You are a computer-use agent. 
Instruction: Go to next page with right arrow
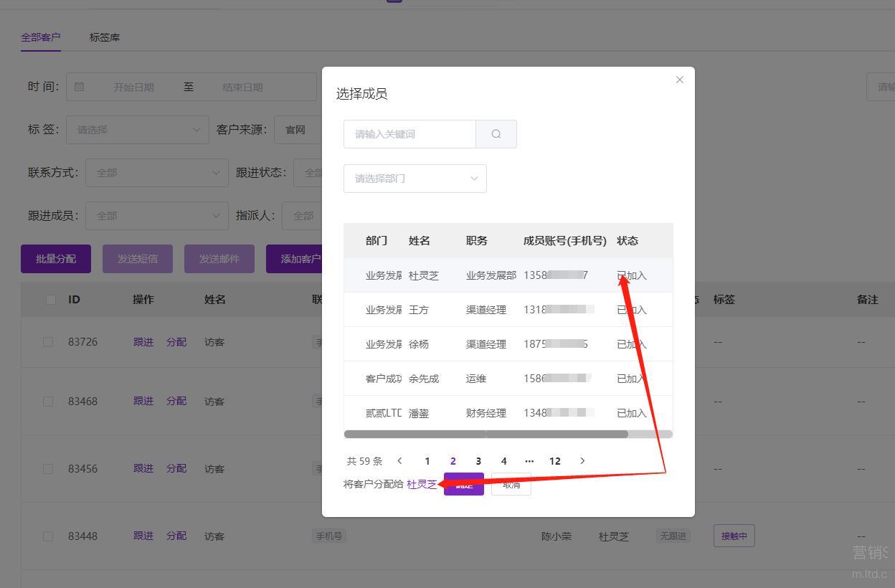(x=582, y=461)
